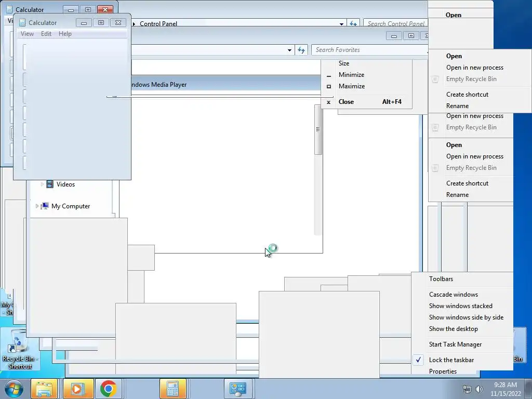Open the Favorites window address dropdown arrow
The width and height of the screenshot is (532, 399).
[289, 50]
